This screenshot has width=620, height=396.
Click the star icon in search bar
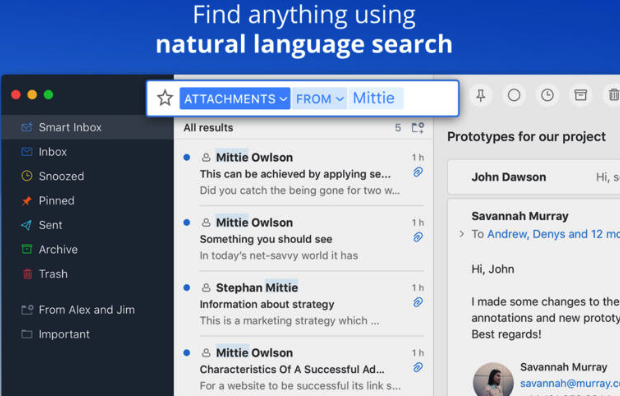pyautogui.click(x=165, y=98)
